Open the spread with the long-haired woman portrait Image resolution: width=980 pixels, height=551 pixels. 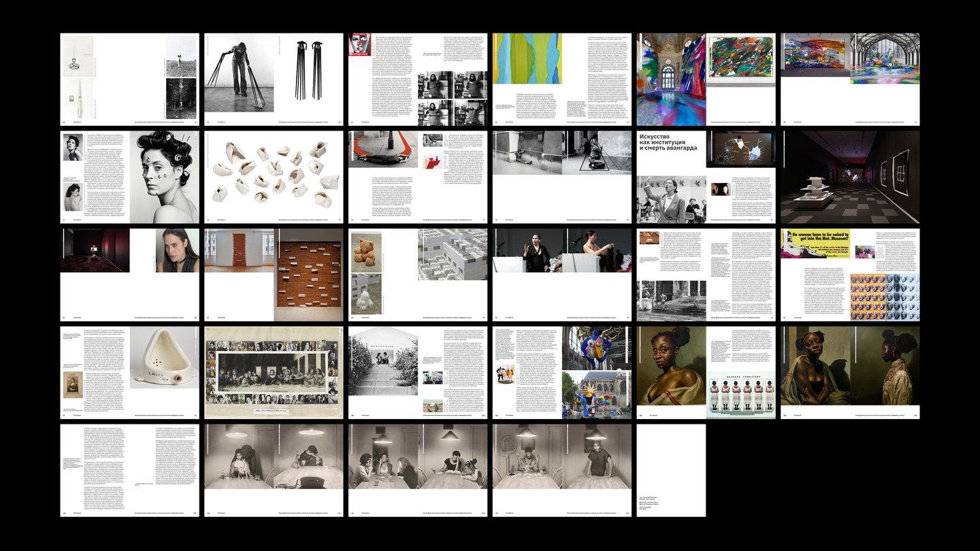129,275
